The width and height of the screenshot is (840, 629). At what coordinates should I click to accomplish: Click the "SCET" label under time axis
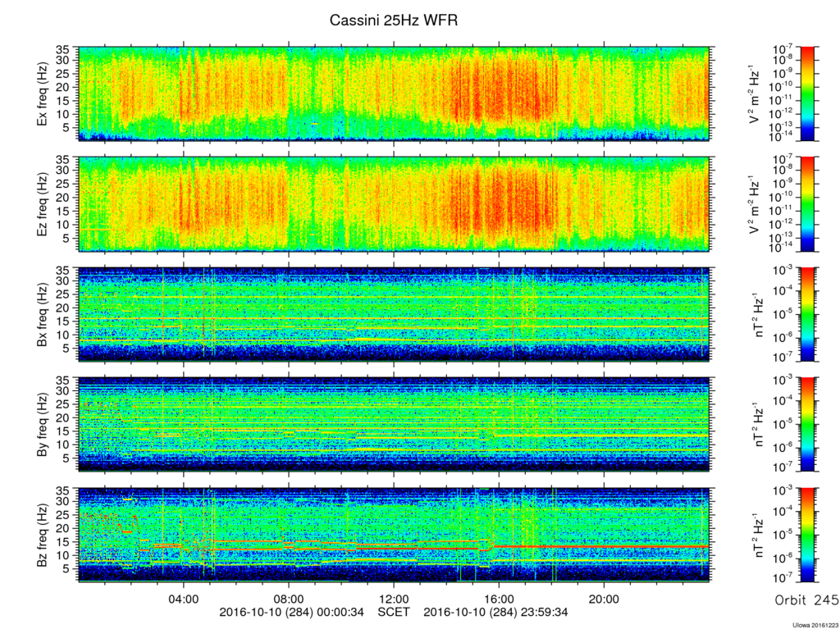point(394,612)
